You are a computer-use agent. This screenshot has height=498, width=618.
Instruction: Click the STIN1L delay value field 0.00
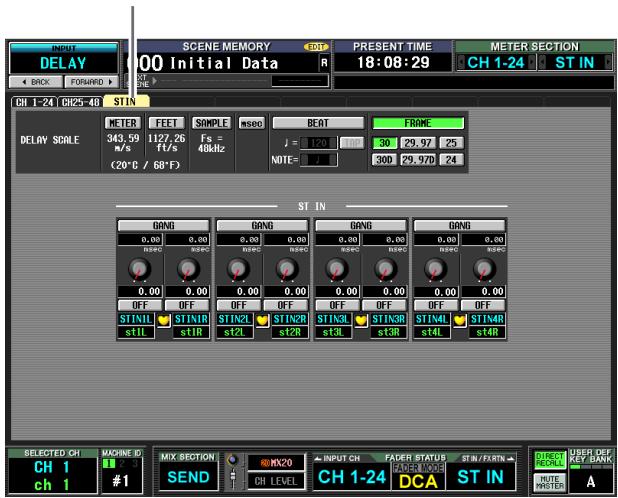click(140, 292)
